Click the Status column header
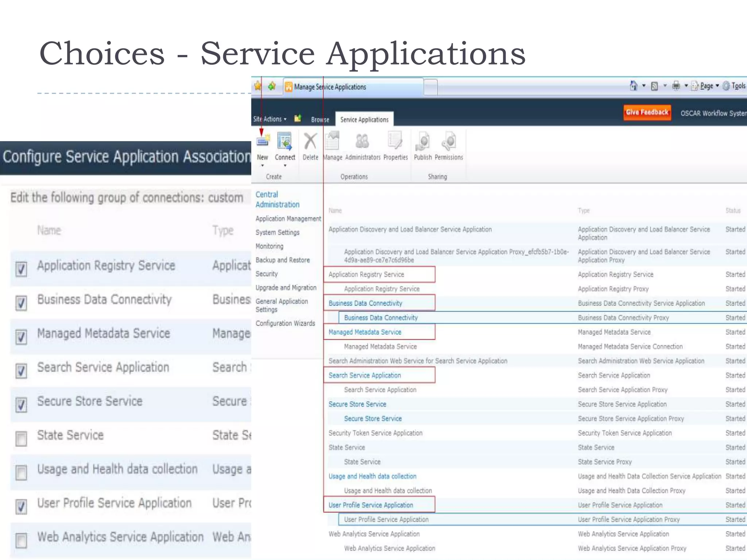Viewport: 747px width, 560px height. click(733, 211)
